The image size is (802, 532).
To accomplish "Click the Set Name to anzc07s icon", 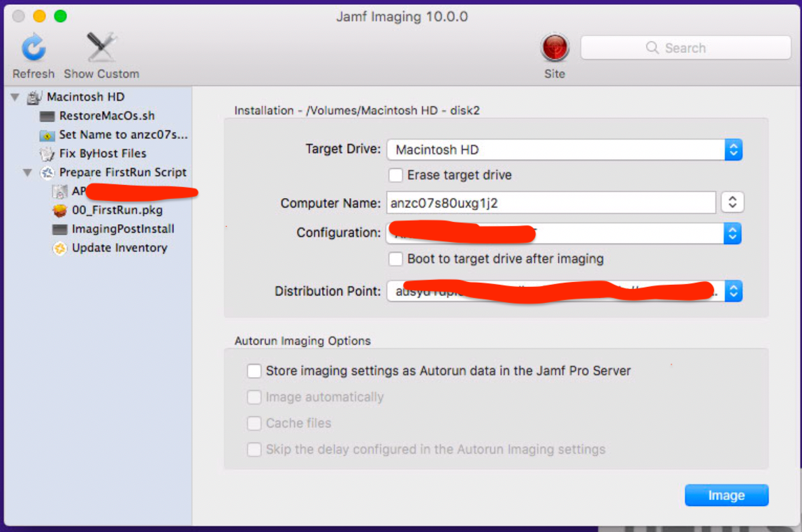I will pyautogui.click(x=47, y=135).
